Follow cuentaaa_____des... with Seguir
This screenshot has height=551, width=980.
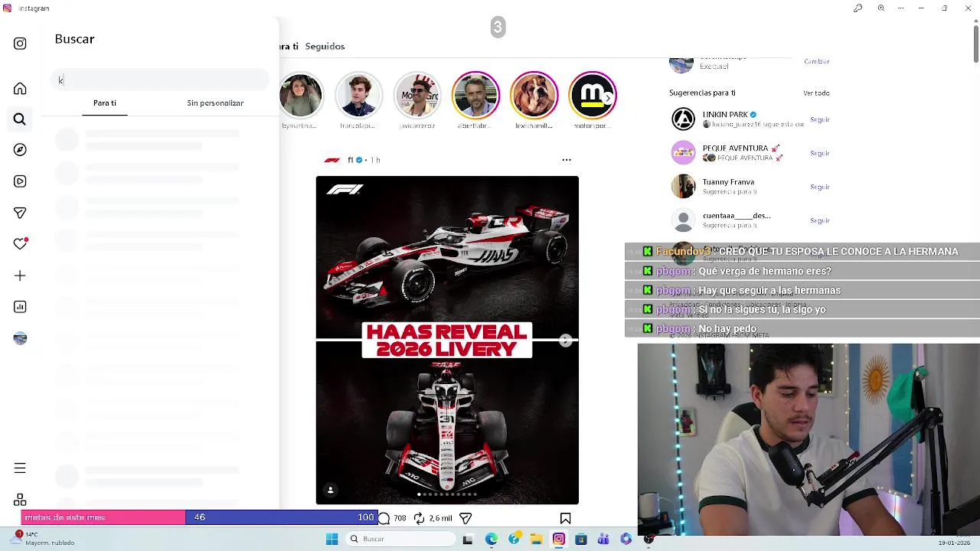point(820,220)
